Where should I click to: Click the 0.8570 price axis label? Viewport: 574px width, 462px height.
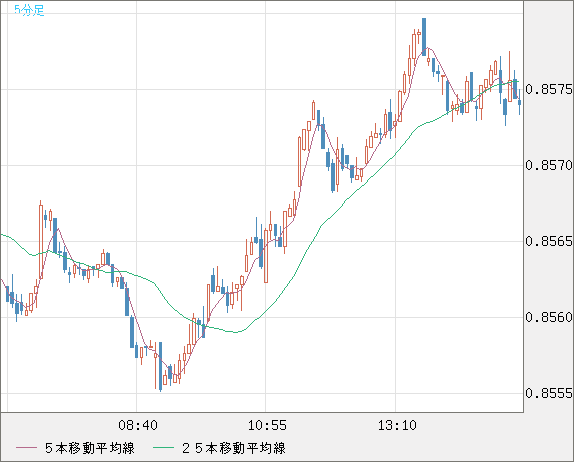point(549,165)
